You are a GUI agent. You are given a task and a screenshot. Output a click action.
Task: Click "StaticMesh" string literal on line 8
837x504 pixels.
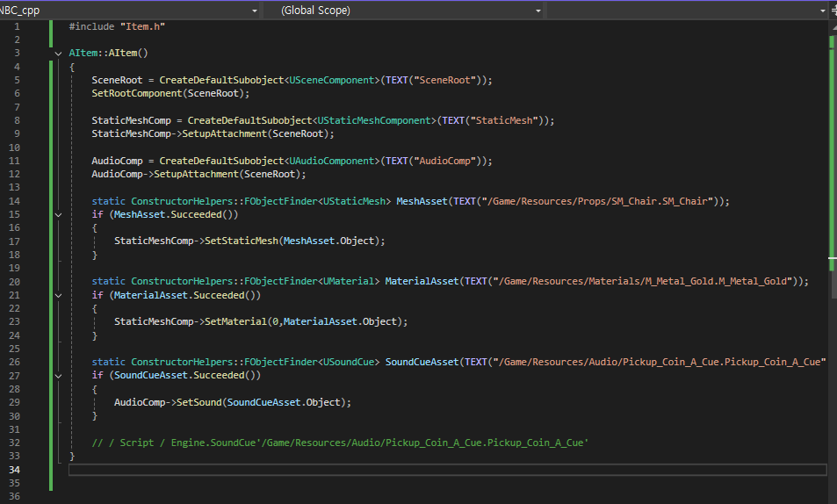[x=504, y=120]
